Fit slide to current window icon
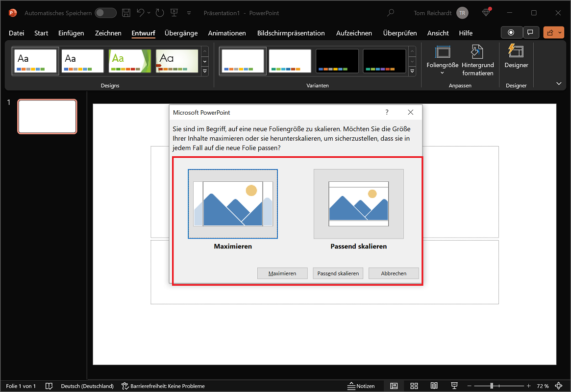Screen dimensions: 571x392 point(559,386)
